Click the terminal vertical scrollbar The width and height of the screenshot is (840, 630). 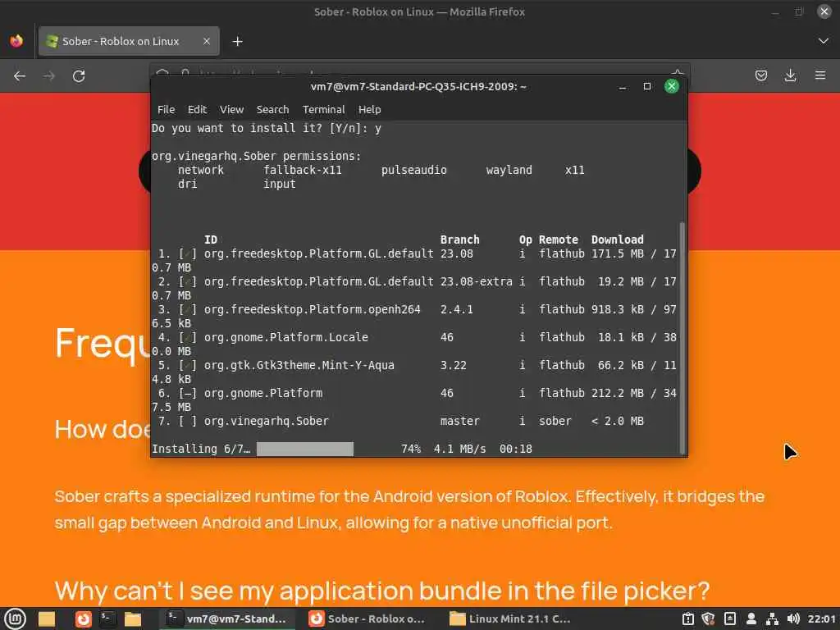coord(682,337)
